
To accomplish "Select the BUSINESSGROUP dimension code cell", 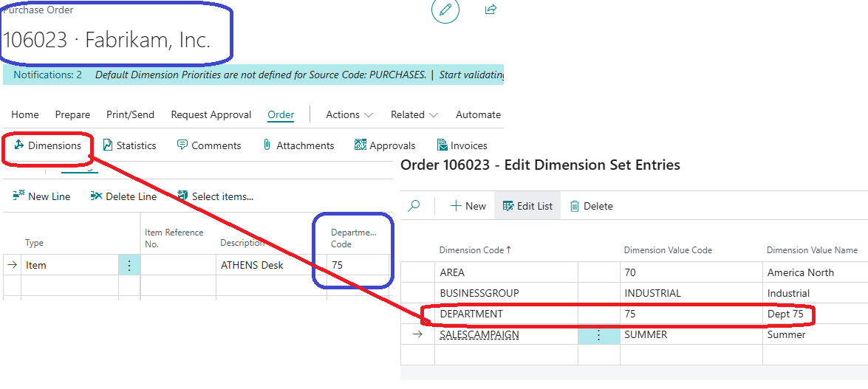I will pyautogui.click(x=506, y=293).
